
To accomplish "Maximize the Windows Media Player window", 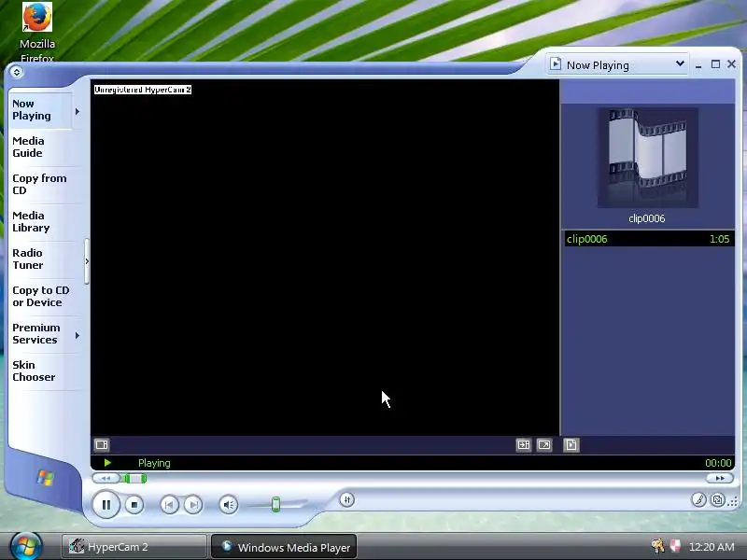I will 715,64.
